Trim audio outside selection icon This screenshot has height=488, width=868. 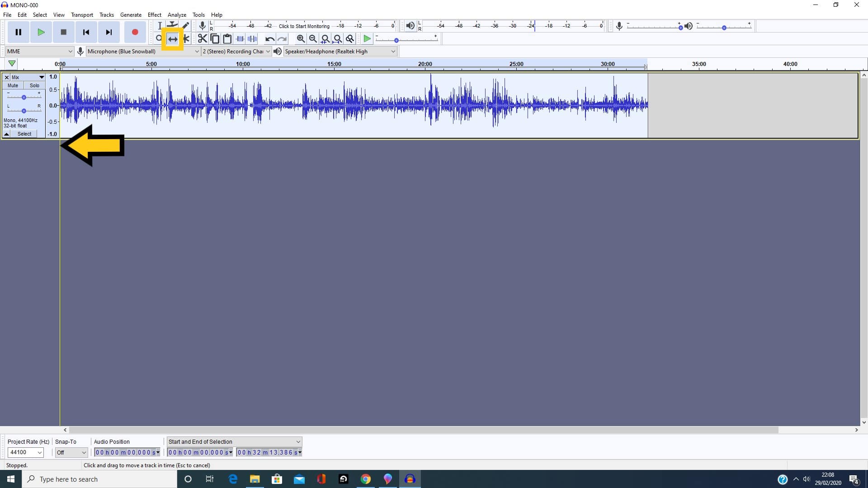click(240, 39)
